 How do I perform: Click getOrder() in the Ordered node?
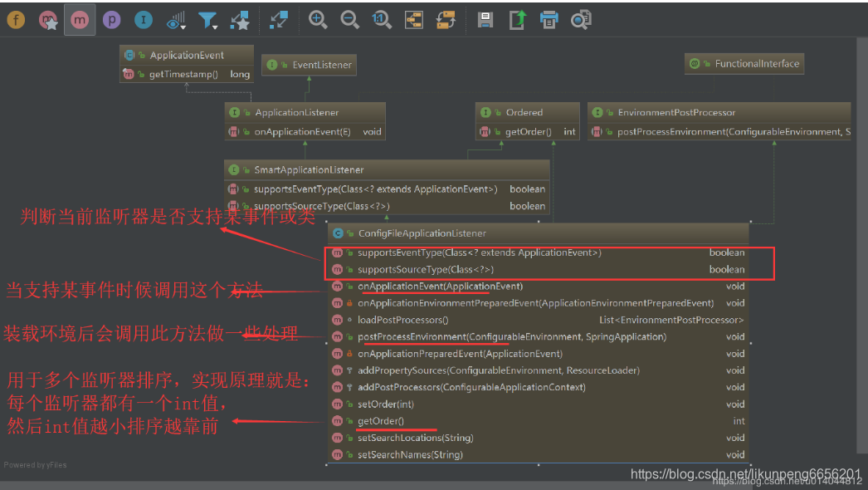528,131
